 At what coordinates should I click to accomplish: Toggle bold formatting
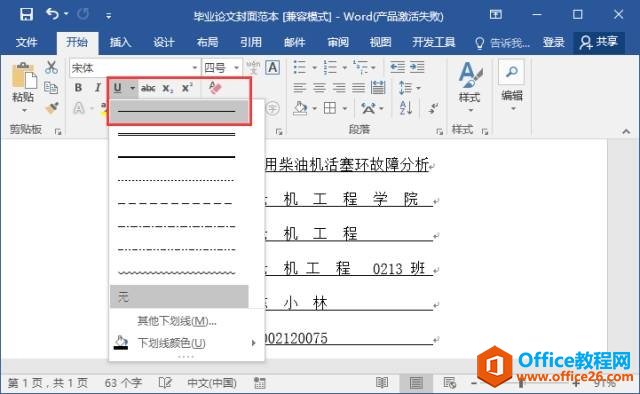coord(78,88)
